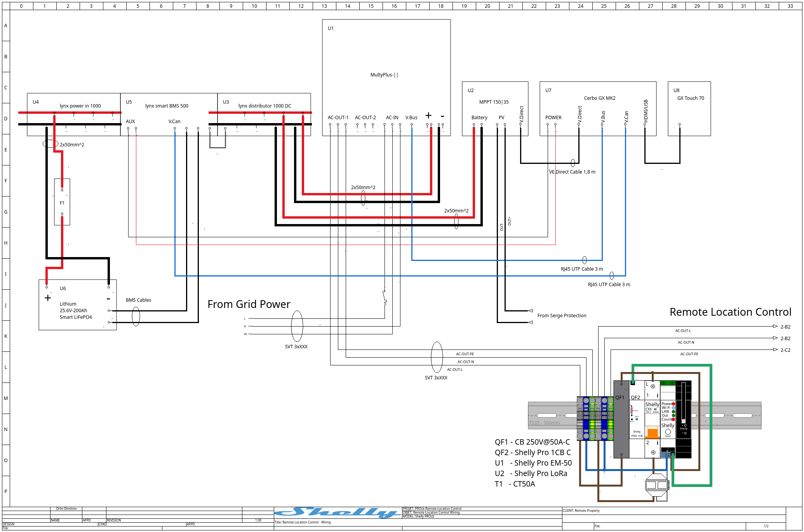
Task: Click the U1 - Shelly Pro EM-50 legend line
Action: (x=533, y=463)
